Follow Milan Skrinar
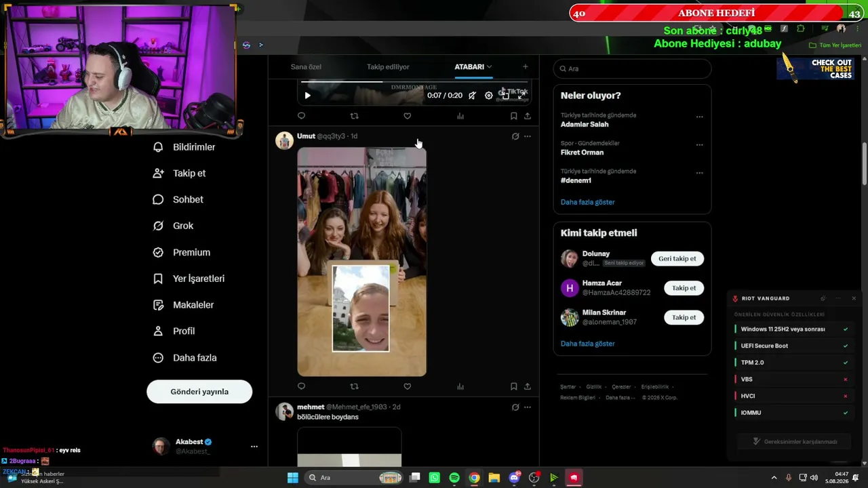The image size is (868, 488). click(684, 317)
